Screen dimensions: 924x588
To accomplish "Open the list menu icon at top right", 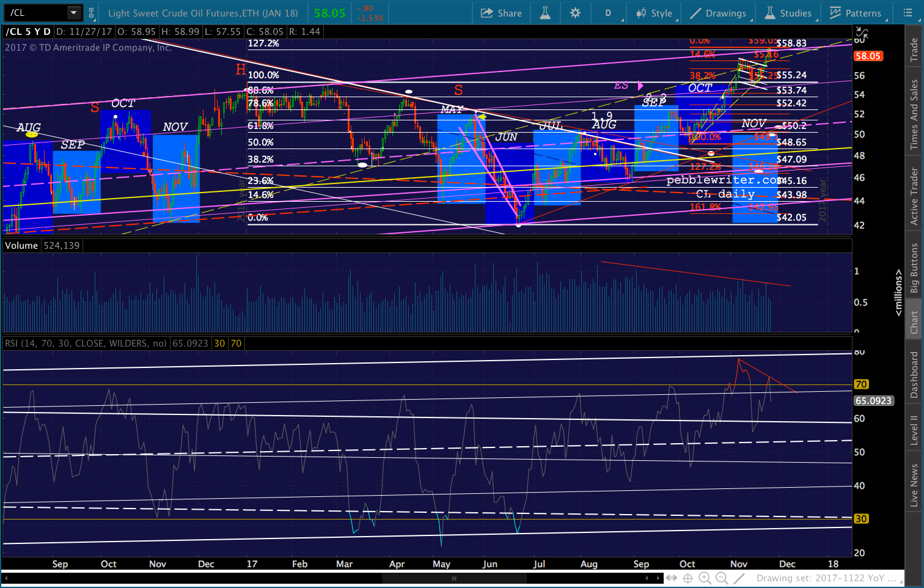I will pyautogui.click(x=908, y=13).
